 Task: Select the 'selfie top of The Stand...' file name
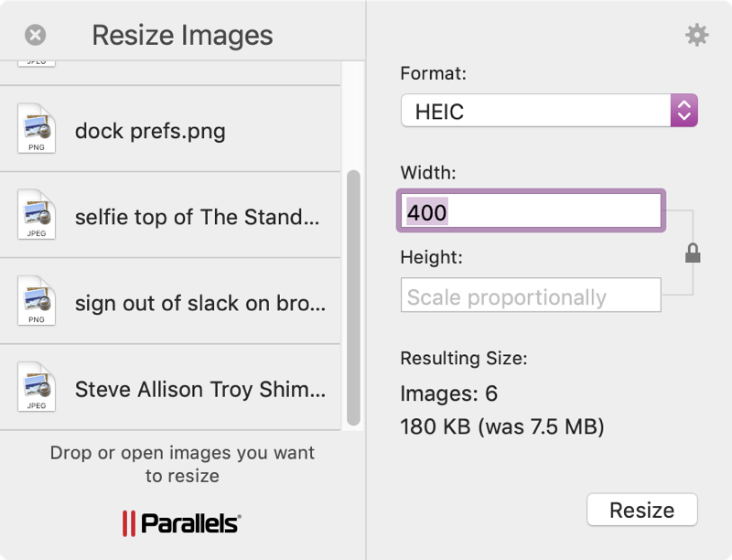point(199,217)
